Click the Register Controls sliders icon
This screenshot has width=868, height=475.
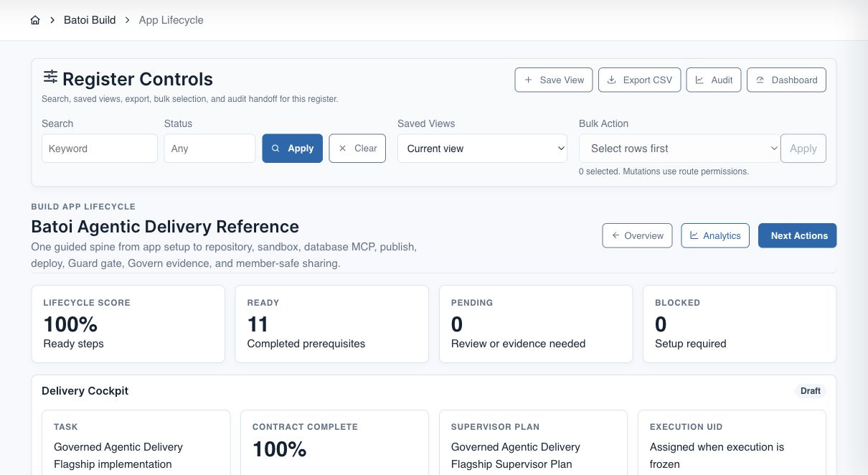(x=50, y=77)
